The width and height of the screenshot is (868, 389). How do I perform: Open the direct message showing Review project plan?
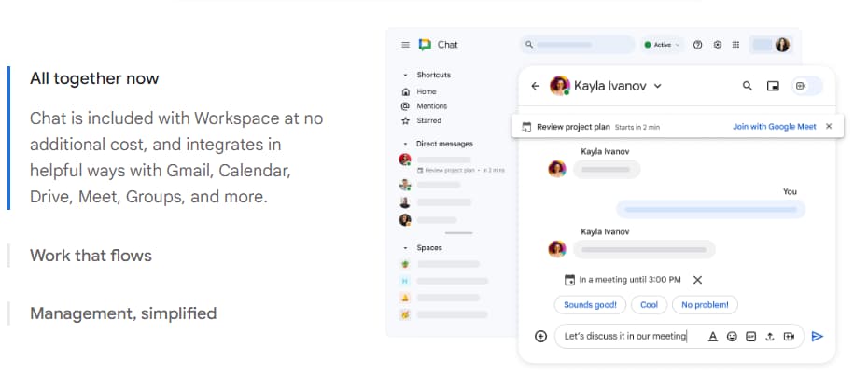(x=452, y=164)
